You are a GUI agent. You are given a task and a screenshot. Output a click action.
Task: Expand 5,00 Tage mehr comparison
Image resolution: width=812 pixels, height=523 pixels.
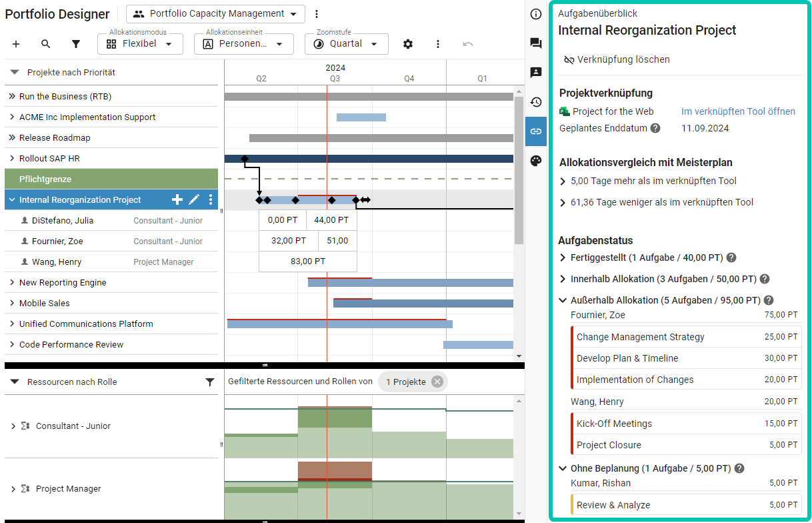563,181
